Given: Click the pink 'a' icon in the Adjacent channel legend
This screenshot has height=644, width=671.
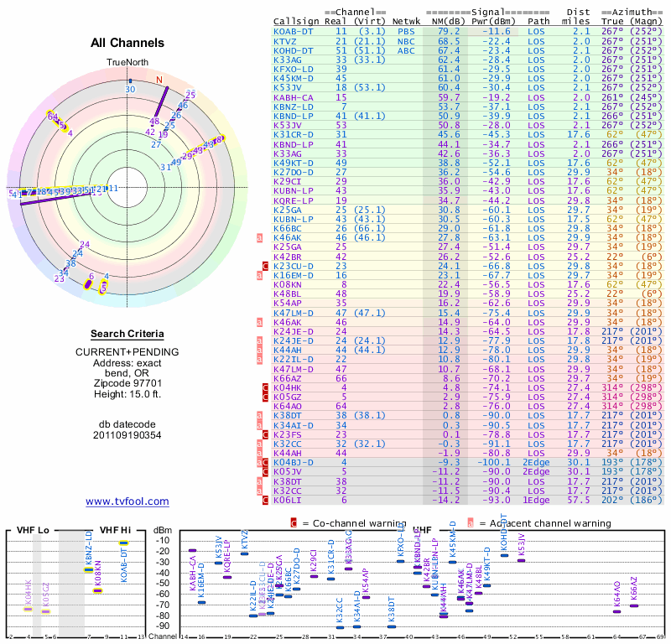Looking at the screenshot, I should pyautogui.click(x=471, y=523).
